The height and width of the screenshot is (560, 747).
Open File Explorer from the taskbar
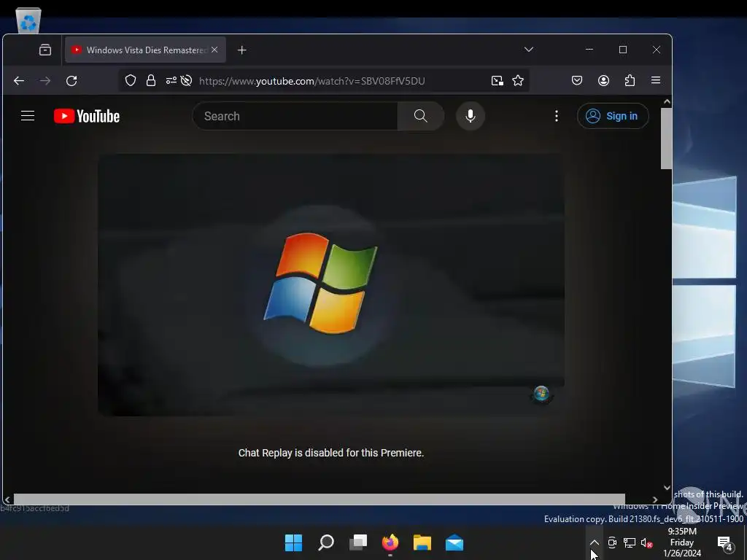click(x=422, y=542)
